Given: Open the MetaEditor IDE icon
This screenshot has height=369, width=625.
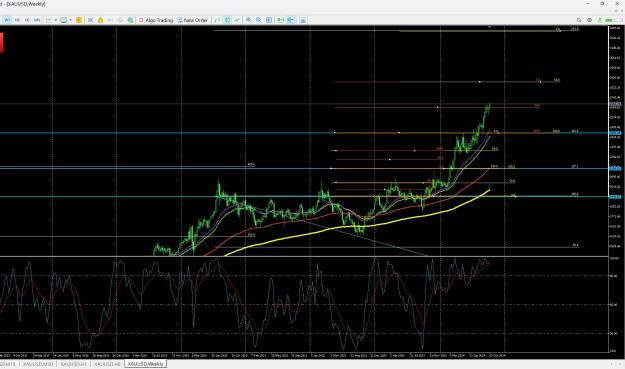Looking at the screenshot, I should 90,20.
